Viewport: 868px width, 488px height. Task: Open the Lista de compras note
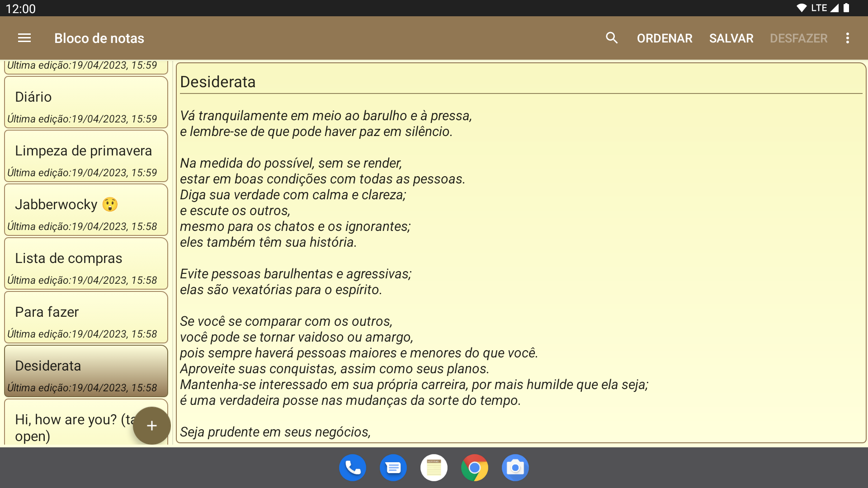pyautogui.click(x=86, y=264)
